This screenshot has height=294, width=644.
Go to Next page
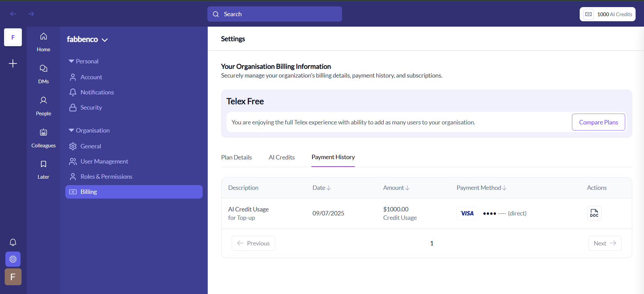(605, 243)
